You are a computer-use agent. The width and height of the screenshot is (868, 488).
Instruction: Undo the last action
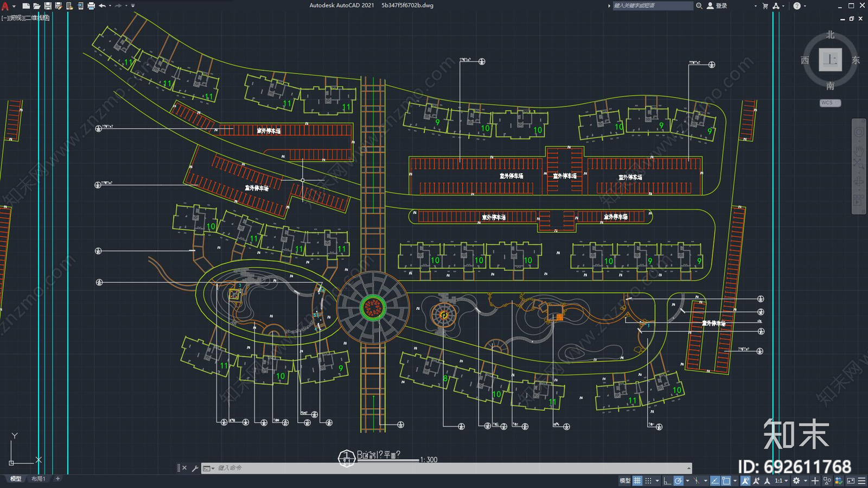(x=102, y=6)
